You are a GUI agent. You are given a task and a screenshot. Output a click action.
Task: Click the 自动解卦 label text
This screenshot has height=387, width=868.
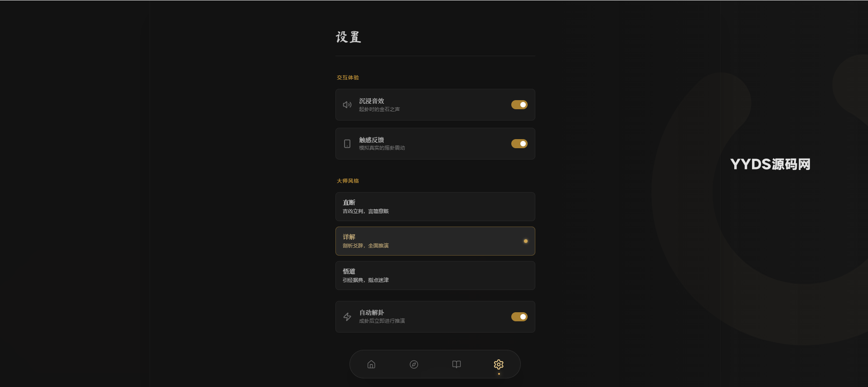372,313
